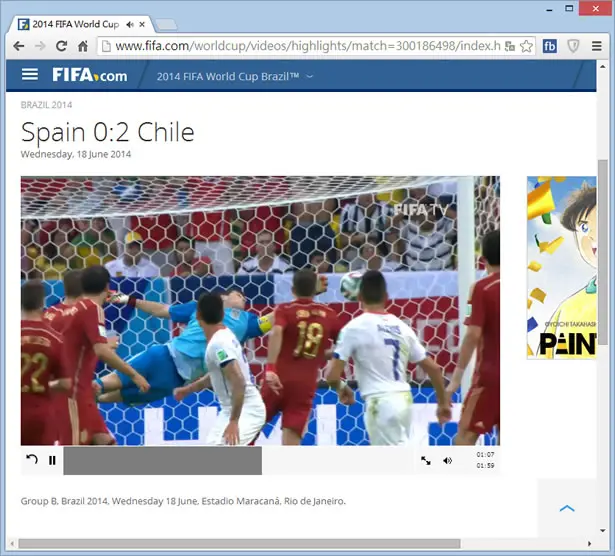Switch the video to fullscreen
615x556 pixels.
pyautogui.click(x=426, y=461)
